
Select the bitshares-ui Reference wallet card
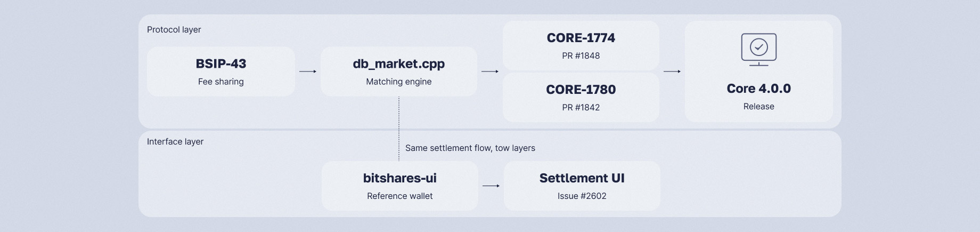coord(399,186)
